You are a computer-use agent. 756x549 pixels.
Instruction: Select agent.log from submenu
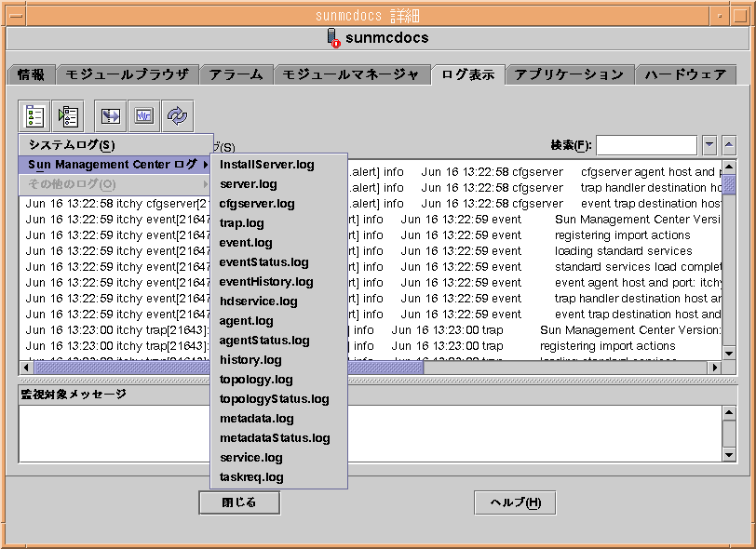[x=278, y=320]
